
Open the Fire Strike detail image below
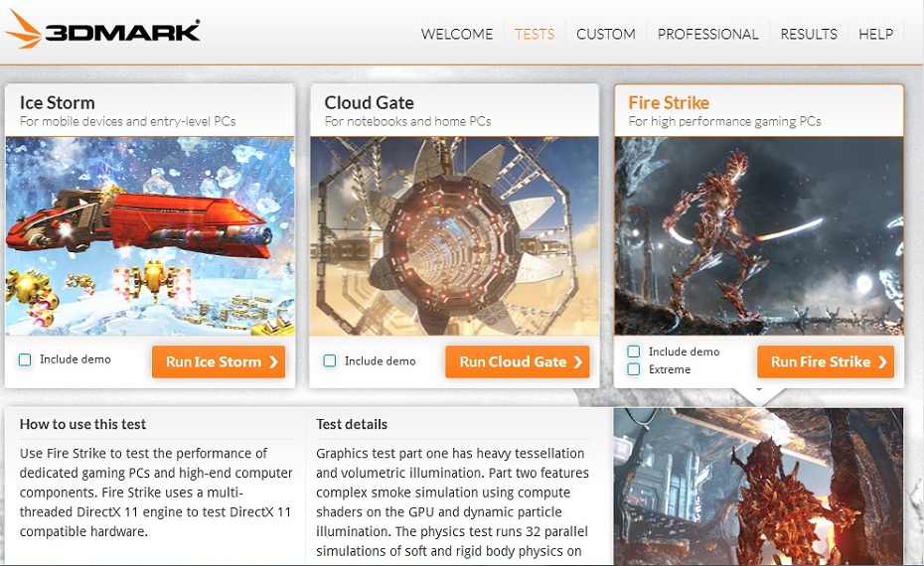pos(758,487)
